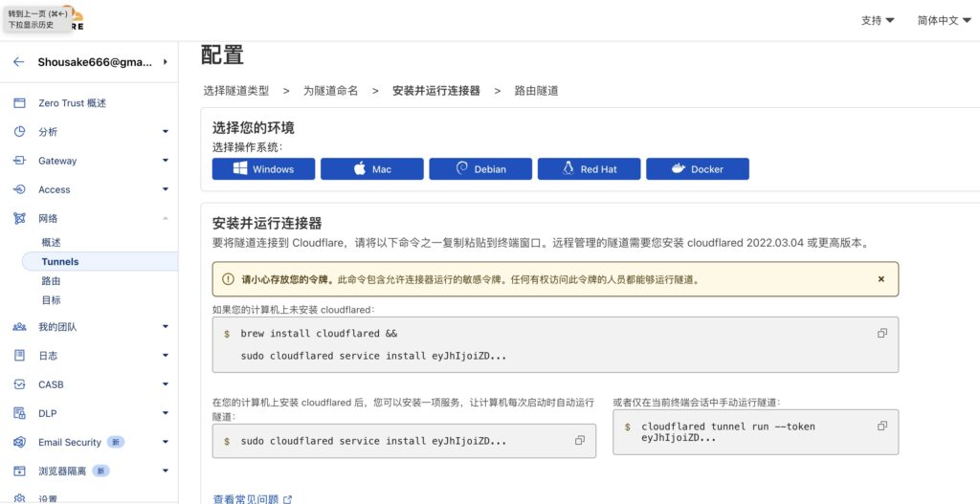The width and height of the screenshot is (980, 504).
Task: Click the brew install cloudflared command text
Action: [x=319, y=334]
